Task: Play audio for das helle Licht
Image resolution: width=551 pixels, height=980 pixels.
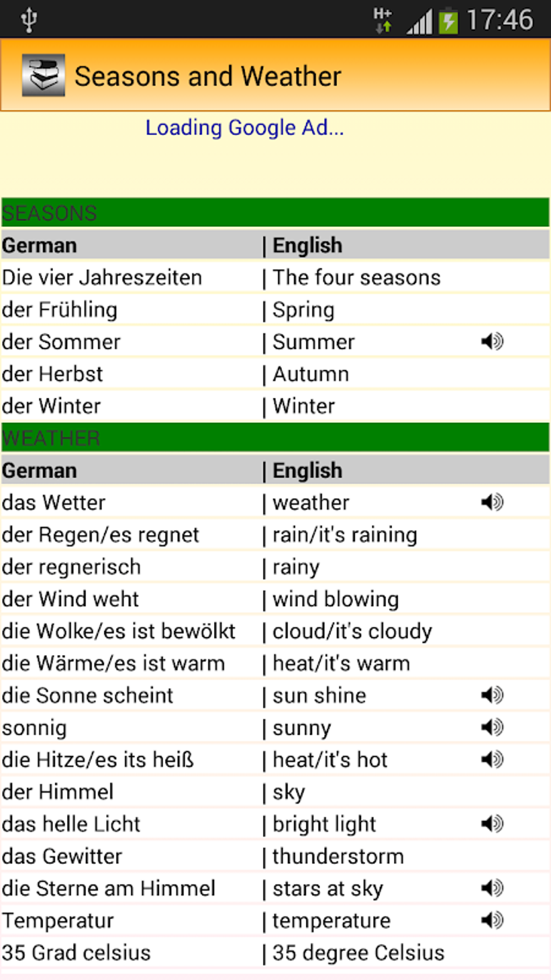Action: pos(492,823)
